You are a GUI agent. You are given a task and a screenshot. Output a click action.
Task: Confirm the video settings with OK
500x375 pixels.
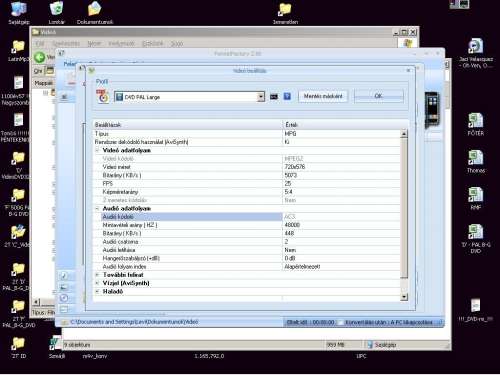coord(378,96)
